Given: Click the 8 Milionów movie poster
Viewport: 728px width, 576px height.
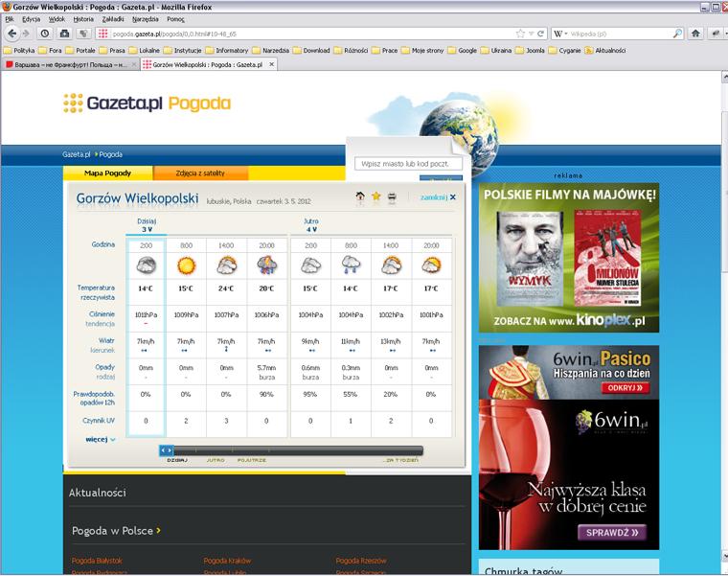Looking at the screenshot, I should (607, 258).
